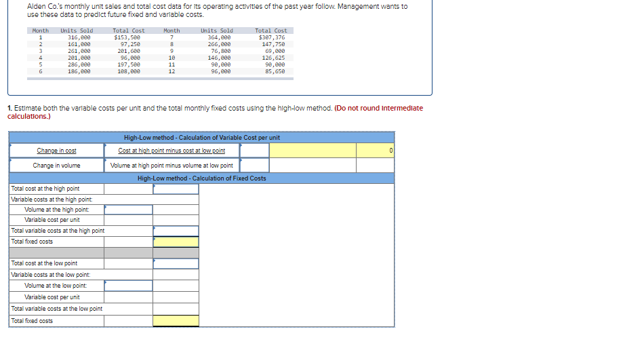The image size is (644, 342).
Task: Click the 'Calculation of Fixed Costs' header
Action: (201, 178)
